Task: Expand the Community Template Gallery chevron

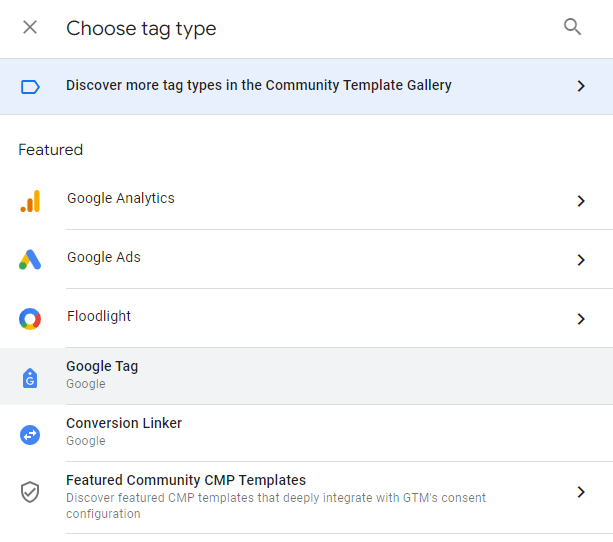Action: (581, 86)
